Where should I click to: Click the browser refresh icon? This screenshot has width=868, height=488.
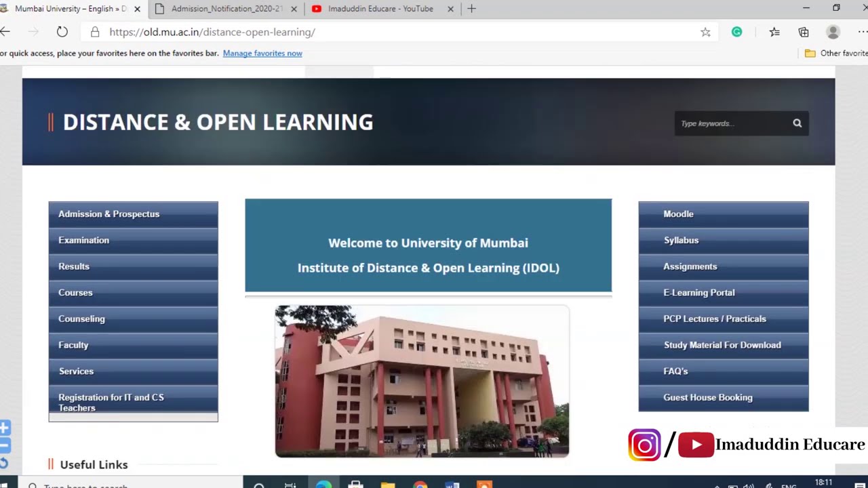62,32
